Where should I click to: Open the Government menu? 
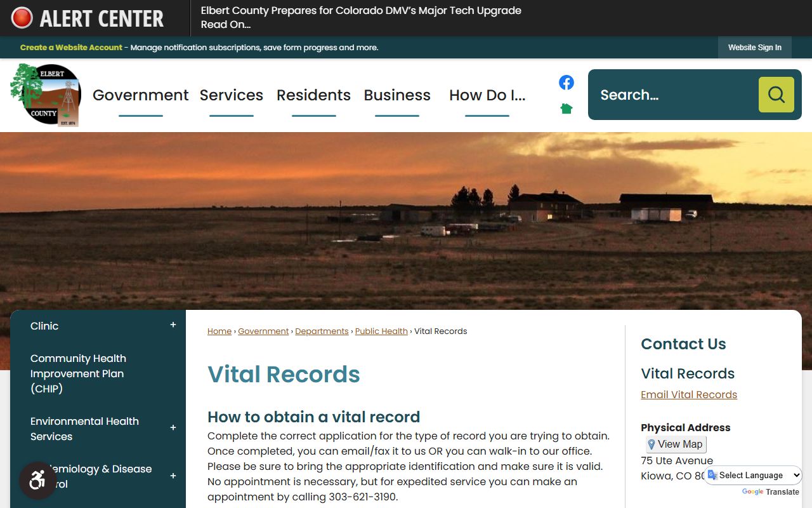tap(140, 95)
